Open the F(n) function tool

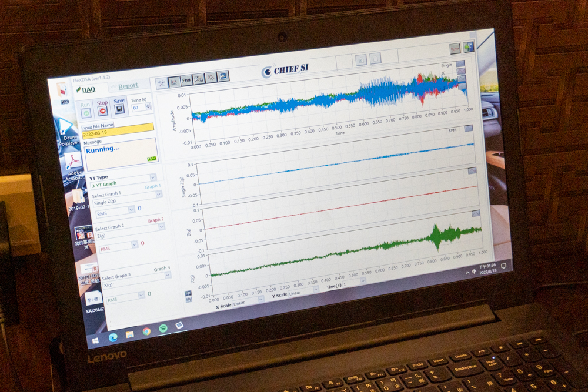[x=186, y=80]
